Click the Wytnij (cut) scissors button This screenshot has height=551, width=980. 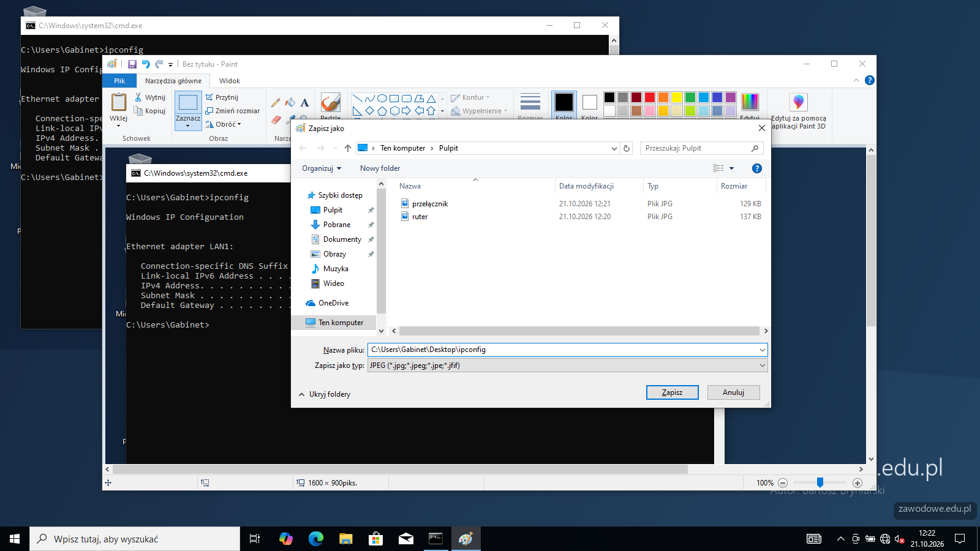[150, 97]
